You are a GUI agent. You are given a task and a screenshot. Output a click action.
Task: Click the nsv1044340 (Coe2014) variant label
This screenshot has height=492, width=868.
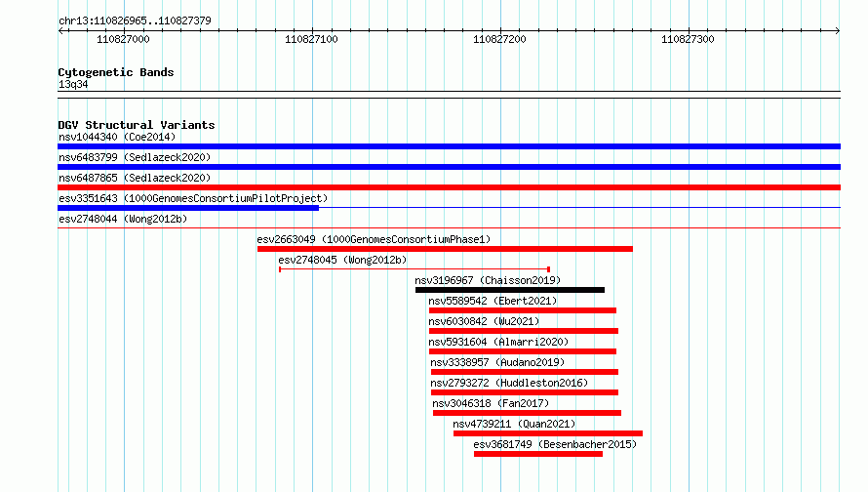(x=117, y=137)
